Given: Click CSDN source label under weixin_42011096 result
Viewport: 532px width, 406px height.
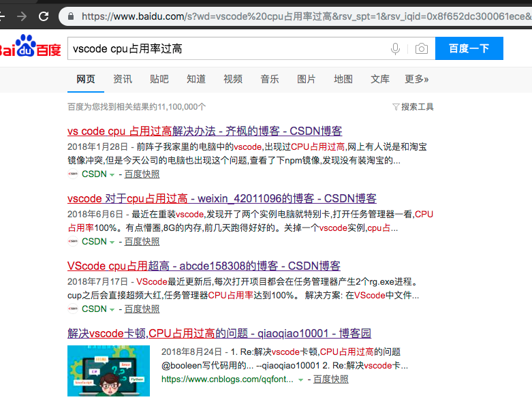Looking at the screenshot, I should pyautogui.click(x=94, y=242).
